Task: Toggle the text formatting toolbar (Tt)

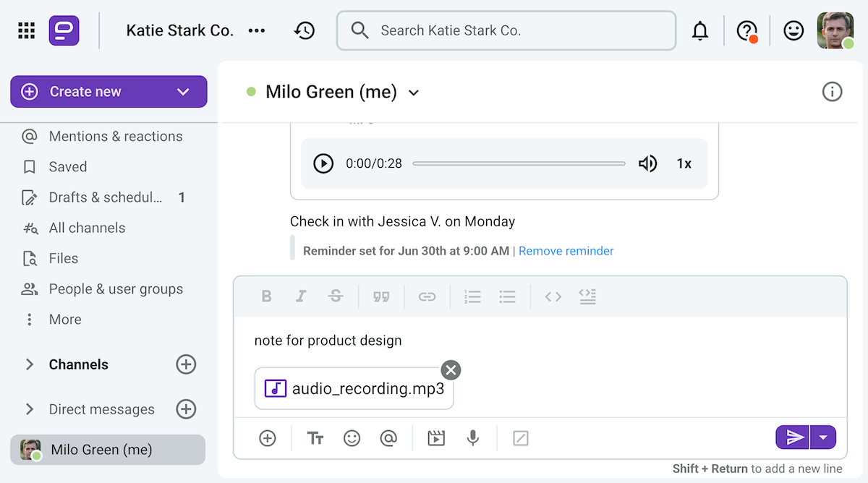Action: point(315,438)
